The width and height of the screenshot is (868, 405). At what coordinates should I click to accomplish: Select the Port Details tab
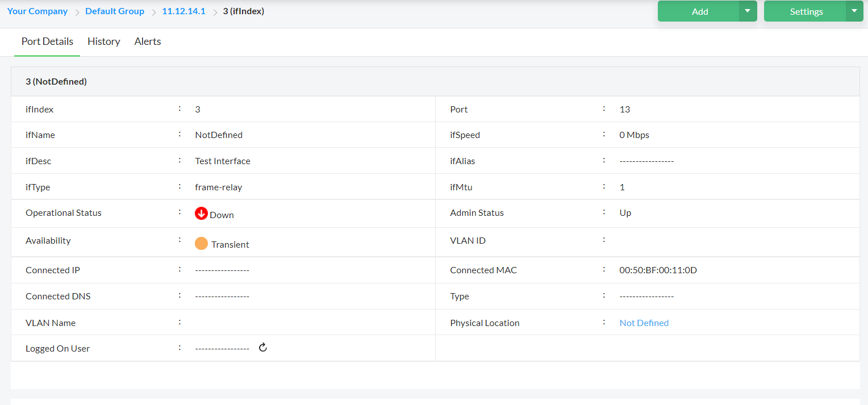pyautogui.click(x=47, y=41)
